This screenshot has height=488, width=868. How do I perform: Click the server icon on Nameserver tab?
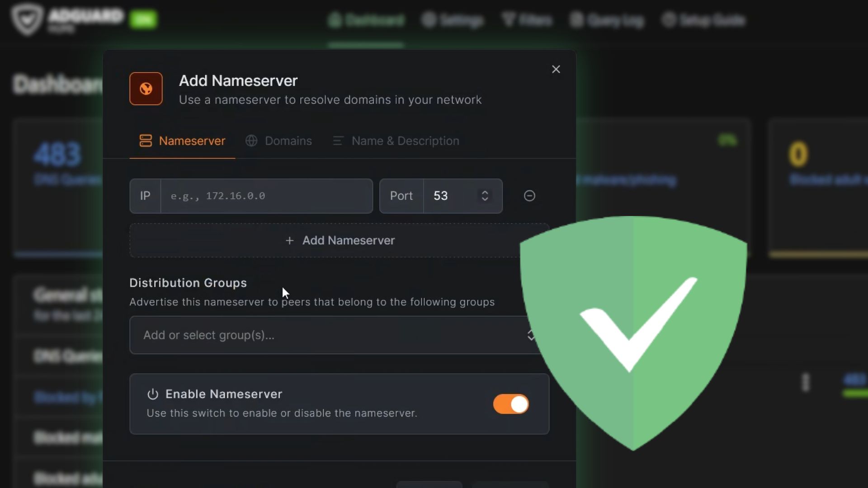coord(146,141)
